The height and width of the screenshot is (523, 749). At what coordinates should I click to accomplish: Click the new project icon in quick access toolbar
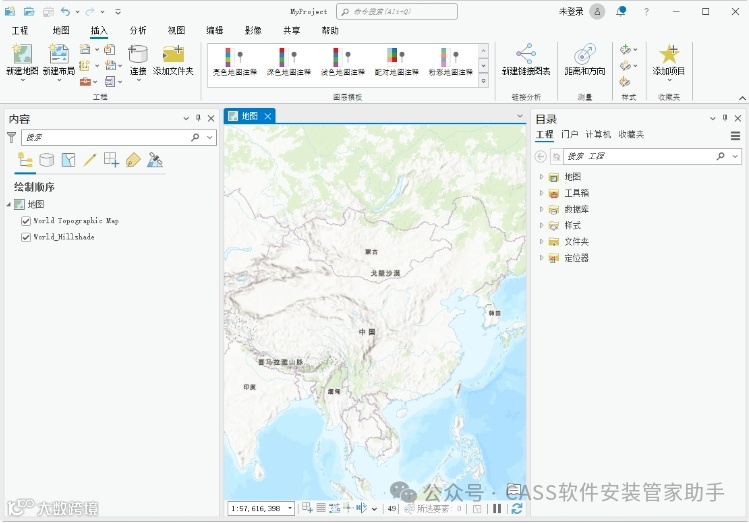coord(10,11)
